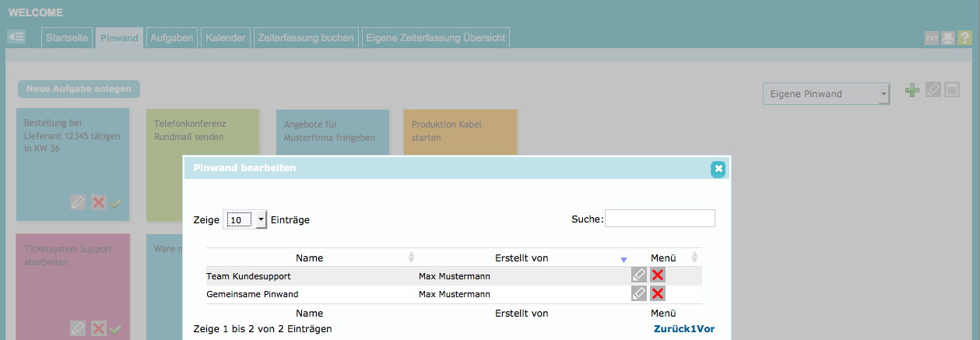Mark the Lieferant 12345 order note done
Viewport: 980px width, 340px height.
(x=116, y=203)
